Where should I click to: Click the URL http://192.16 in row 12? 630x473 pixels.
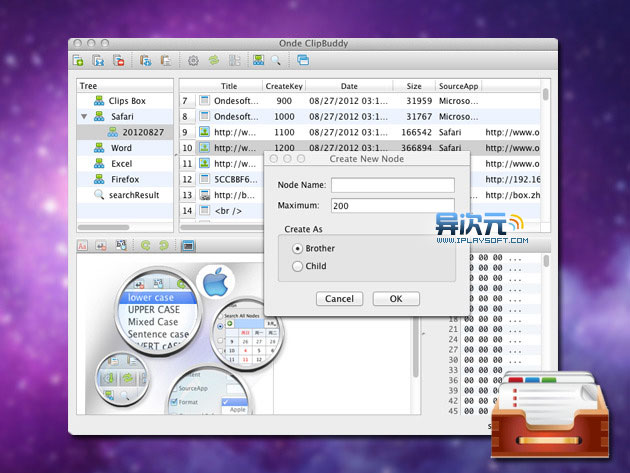click(x=513, y=179)
